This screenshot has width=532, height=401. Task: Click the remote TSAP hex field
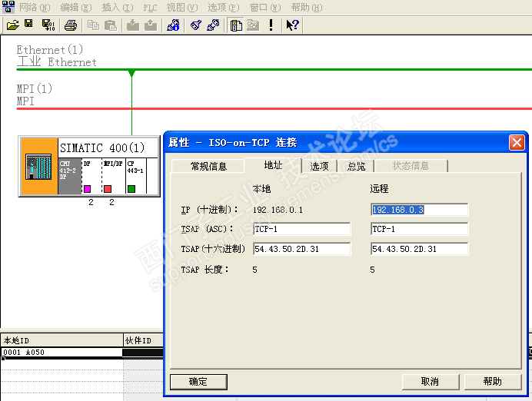pyautogui.click(x=419, y=249)
